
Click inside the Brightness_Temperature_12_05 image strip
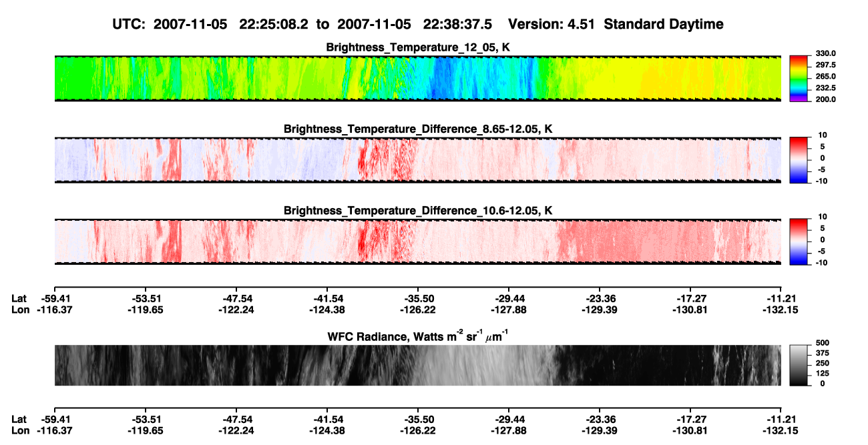pos(417,78)
